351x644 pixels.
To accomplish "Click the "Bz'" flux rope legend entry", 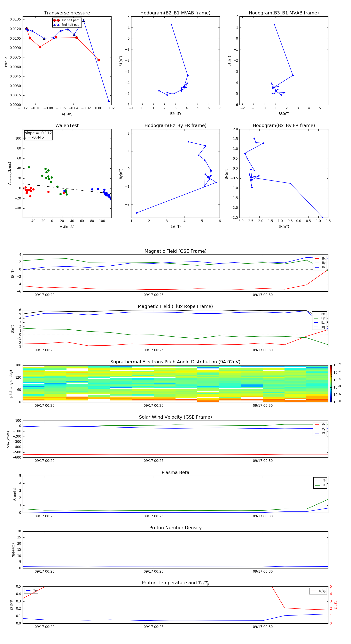I will pyautogui.click(x=320, y=323).
